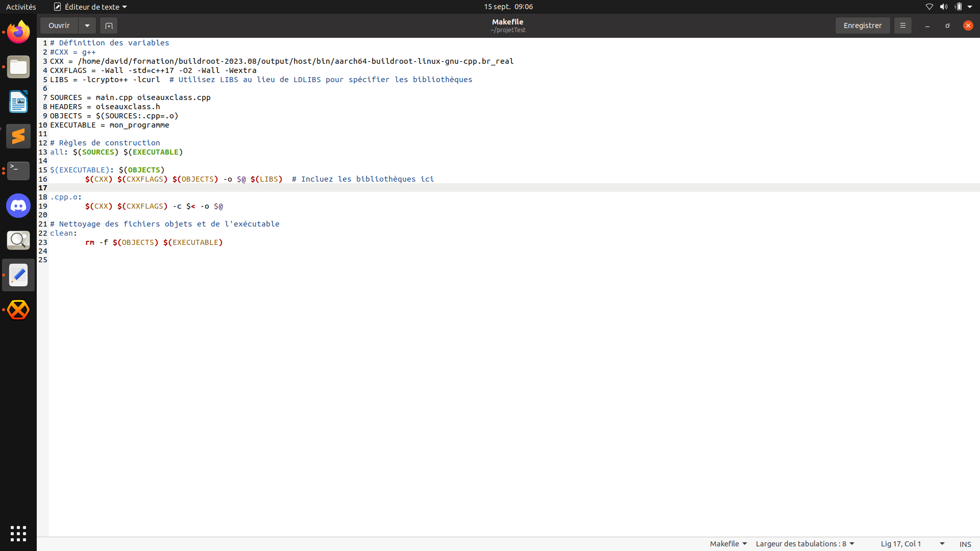Open Discord from the dock
Image resolution: width=980 pixels, height=551 pixels.
18,206
